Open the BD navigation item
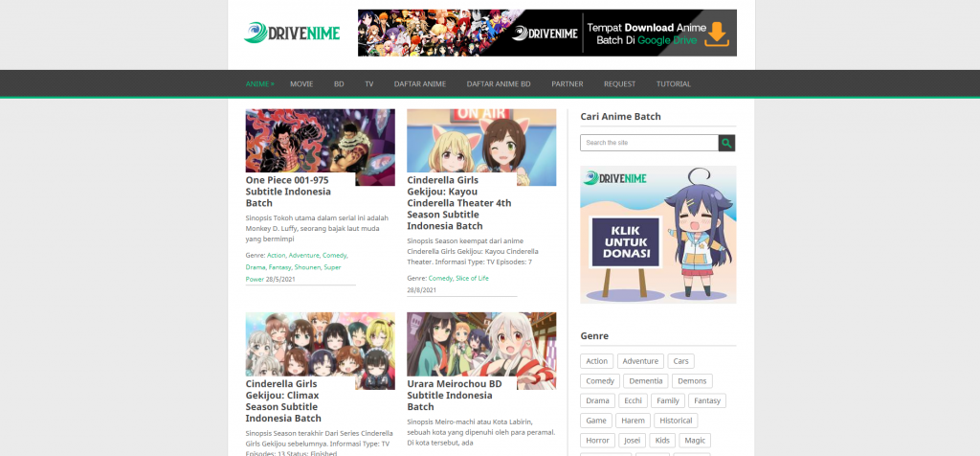 click(x=339, y=83)
